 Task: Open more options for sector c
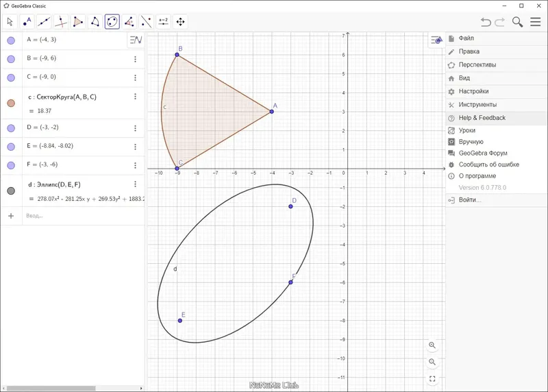135,97
